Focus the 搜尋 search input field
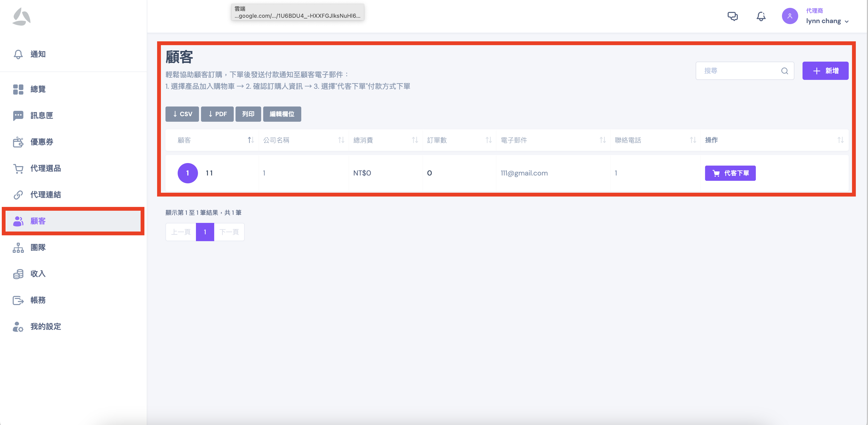 pyautogui.click(x=738, y=71)
